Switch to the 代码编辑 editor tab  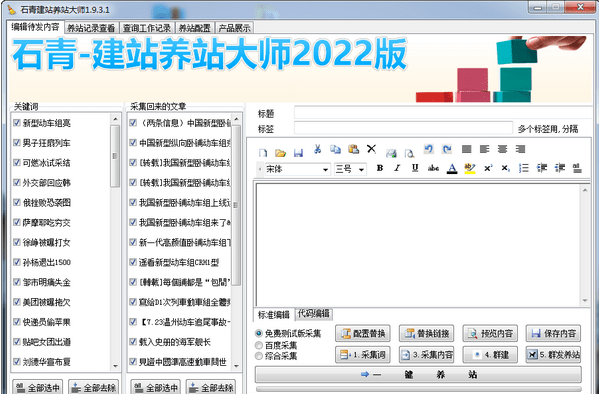(314, 314)
